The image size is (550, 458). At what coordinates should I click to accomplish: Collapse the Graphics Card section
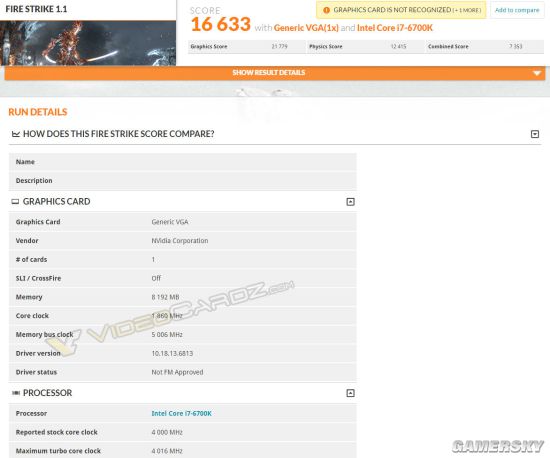click(x=350, y=202)
